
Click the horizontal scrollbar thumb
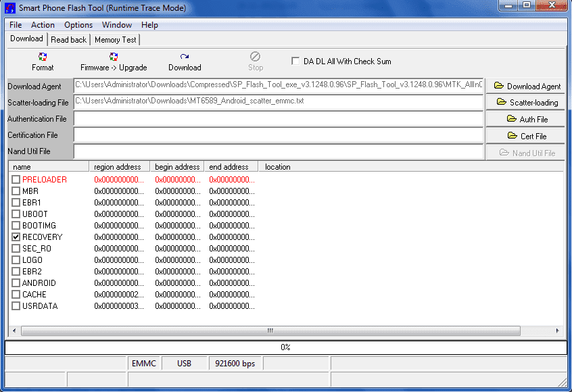point(270,330)
